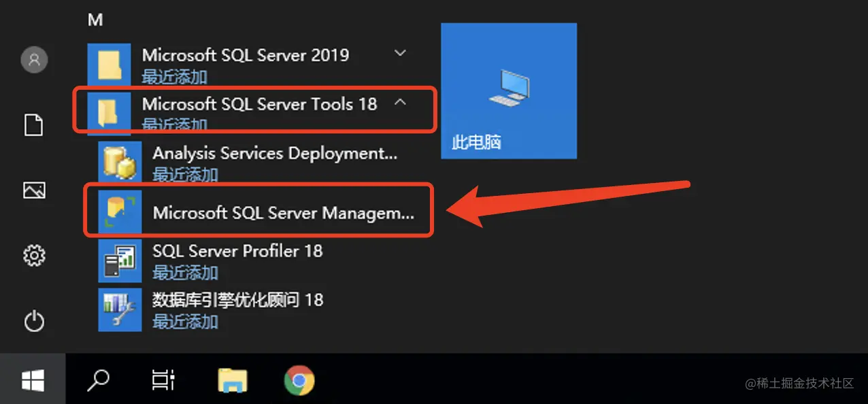This screenshot has width=868, height=404.
Task: Open Task View on taskbar
Action: (x=163, y=380)
